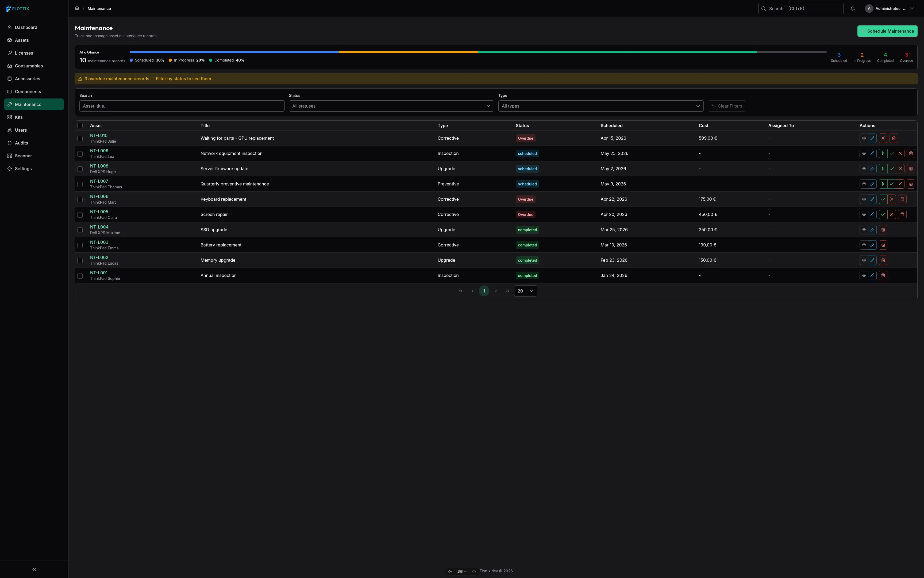
Task: Open Licenses in the sidebar
Action: pos(34,53)
